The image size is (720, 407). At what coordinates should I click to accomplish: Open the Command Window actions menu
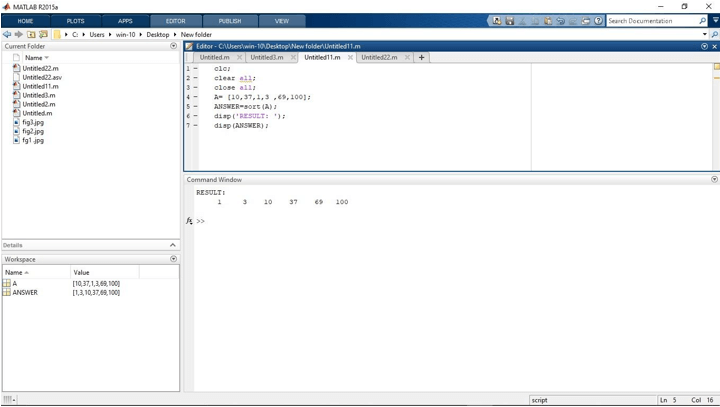(714, 180)
